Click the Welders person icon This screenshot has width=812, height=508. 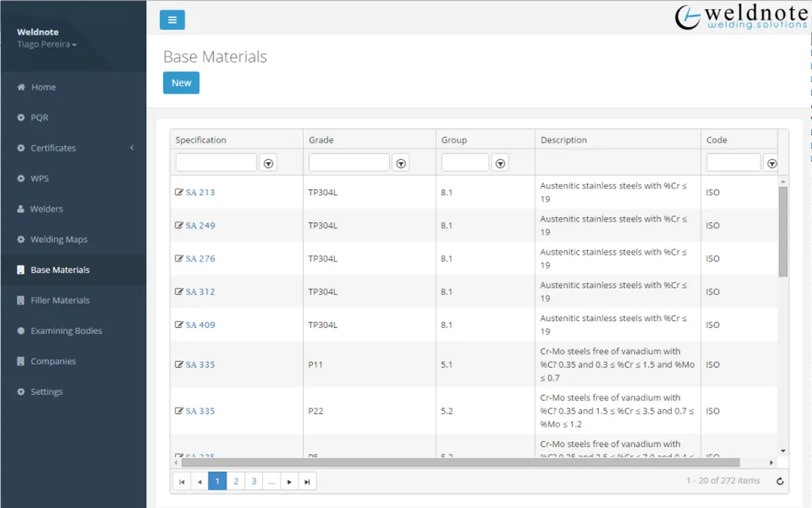click(x=21, y=209)
